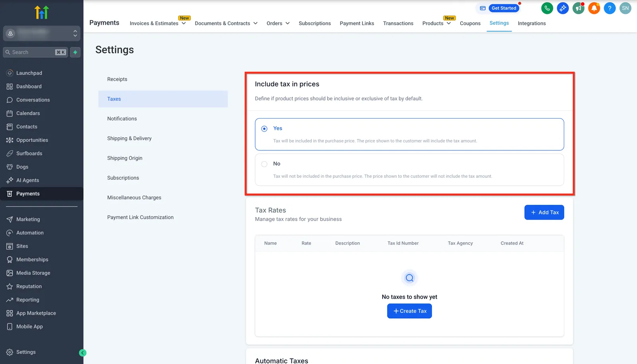Open the orange notifications bell

click(594, 8)
